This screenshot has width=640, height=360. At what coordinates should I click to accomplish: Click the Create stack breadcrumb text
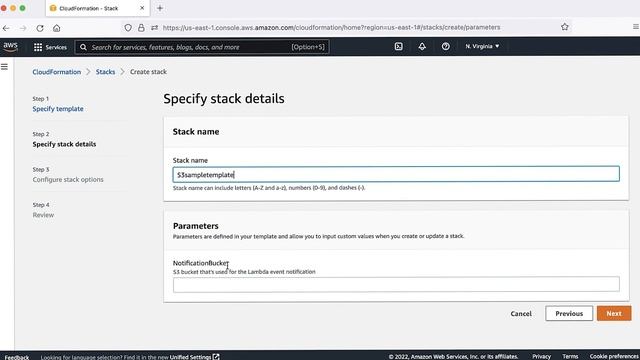pos(148,72)
